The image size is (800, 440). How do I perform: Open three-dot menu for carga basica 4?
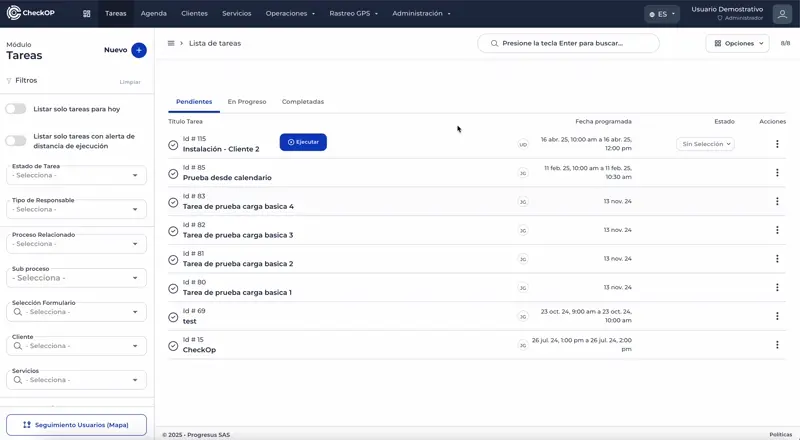point(777,201)
